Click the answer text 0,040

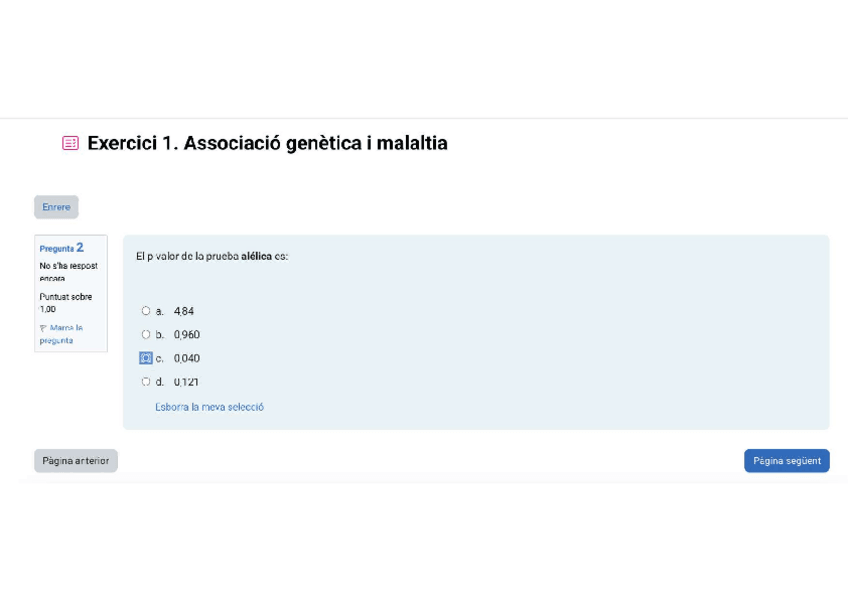(x=187, y=358)
